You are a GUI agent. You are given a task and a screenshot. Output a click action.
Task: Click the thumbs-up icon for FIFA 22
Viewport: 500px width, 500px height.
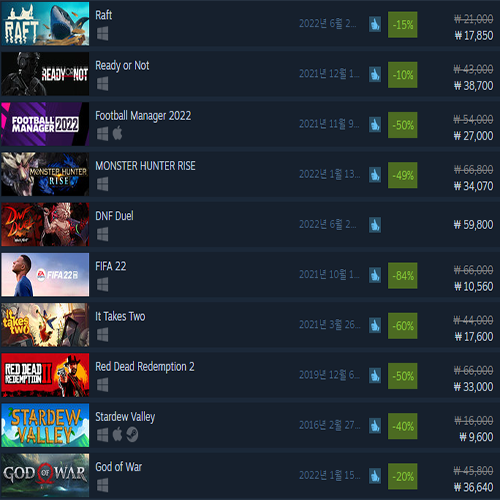click(375, 275)
